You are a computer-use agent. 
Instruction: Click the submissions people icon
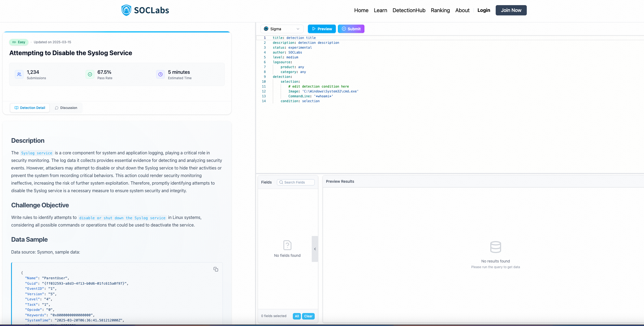(x=19, y=74)
